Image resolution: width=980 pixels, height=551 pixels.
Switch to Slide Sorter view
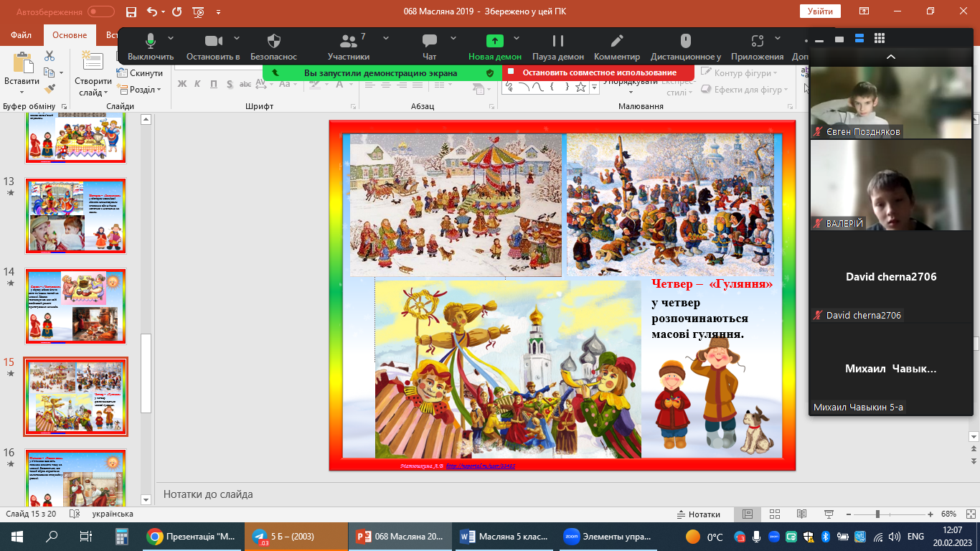click(x=774, y=514)
